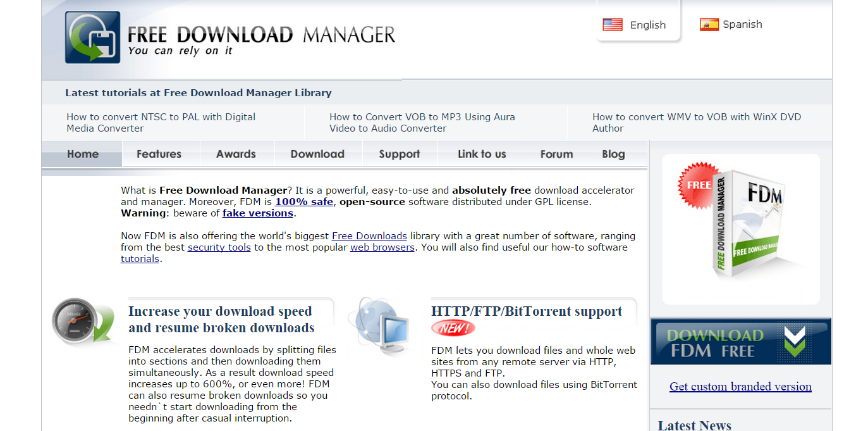Click the red NEW! badge
Image resolution: width=868 pixels, height=431 pixels.
[453, 328]
